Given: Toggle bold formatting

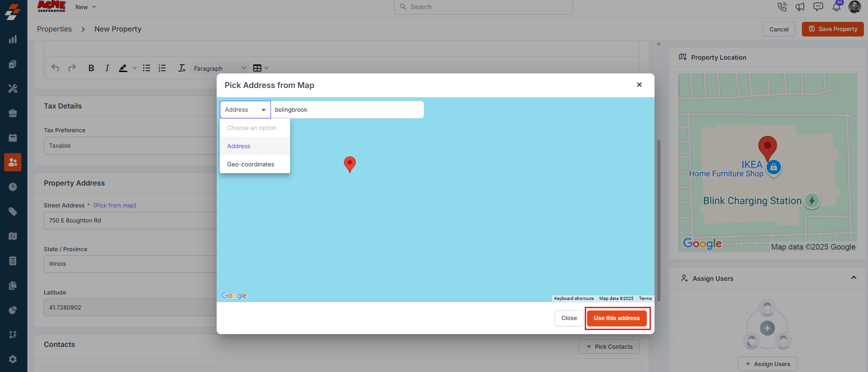Looking at the screenshot, I should click(x=91, y=68).
